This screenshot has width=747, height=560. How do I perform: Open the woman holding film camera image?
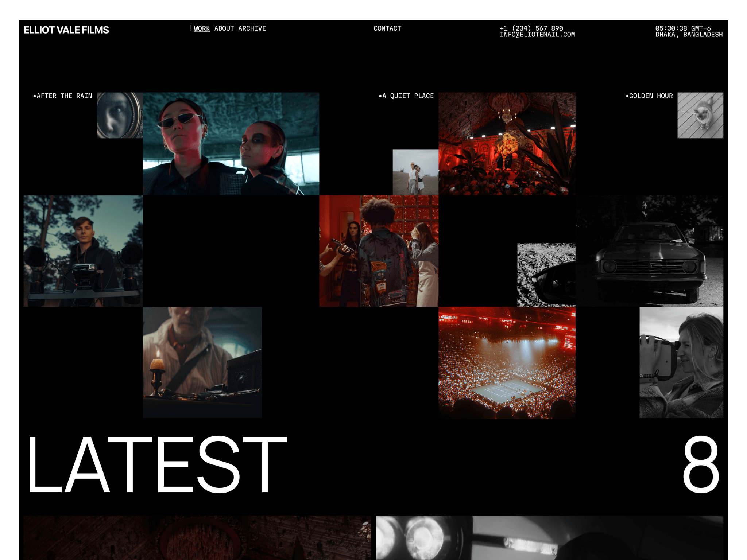(681, 362)
